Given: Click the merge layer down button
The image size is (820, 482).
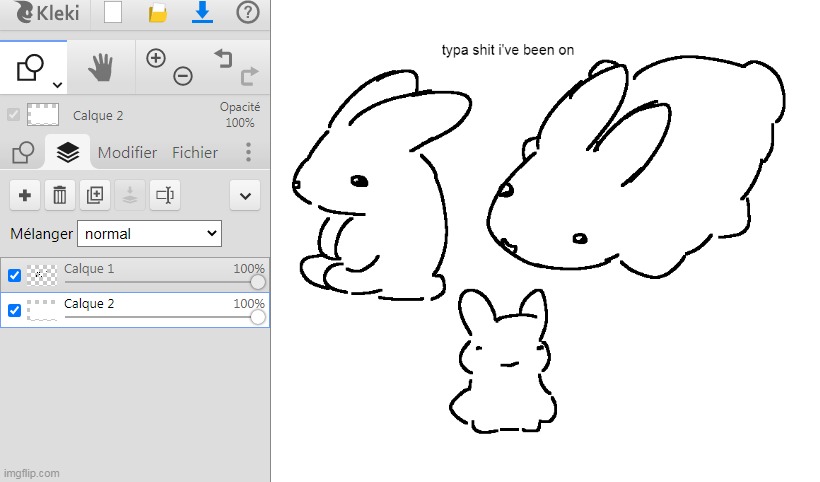Looking at the screenshot, I should click(130, 196).
